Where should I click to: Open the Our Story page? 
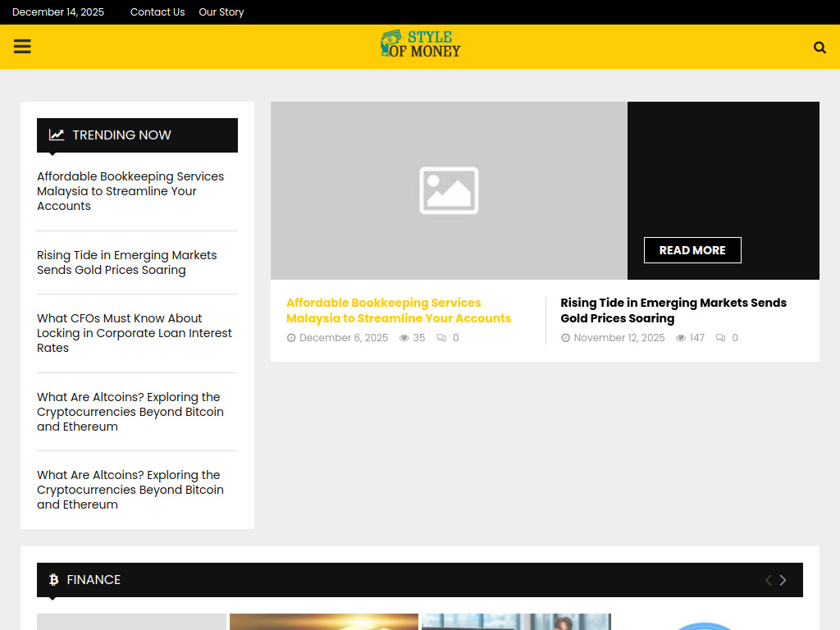tap(221, 12)
